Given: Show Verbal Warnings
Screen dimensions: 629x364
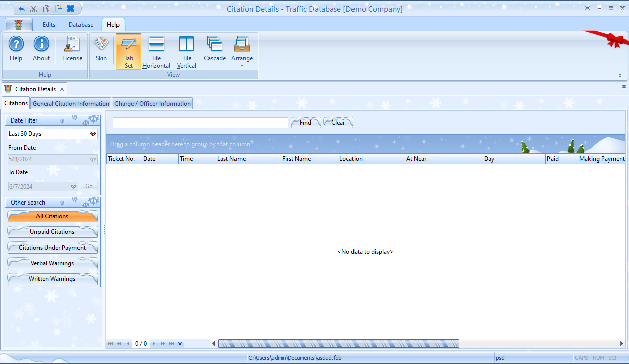Looking at the screenshot, I should (53, 263).
